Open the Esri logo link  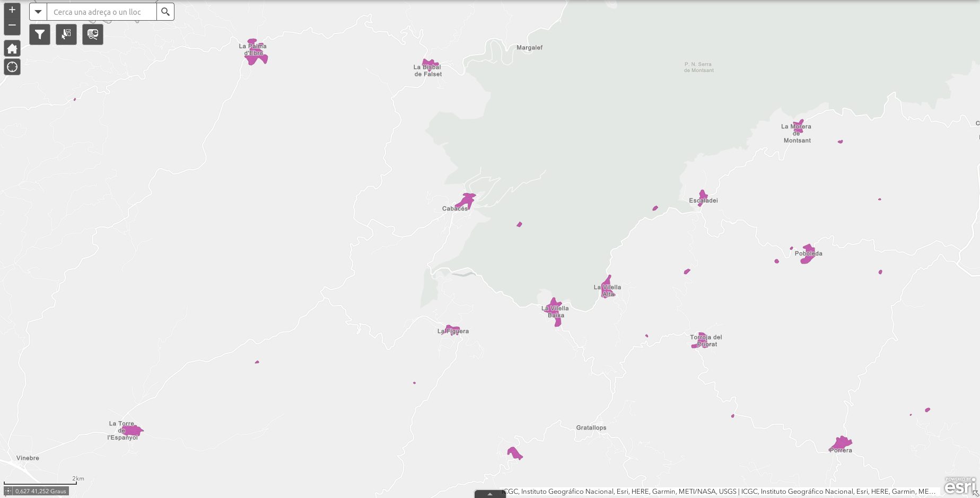coord(960,486)
